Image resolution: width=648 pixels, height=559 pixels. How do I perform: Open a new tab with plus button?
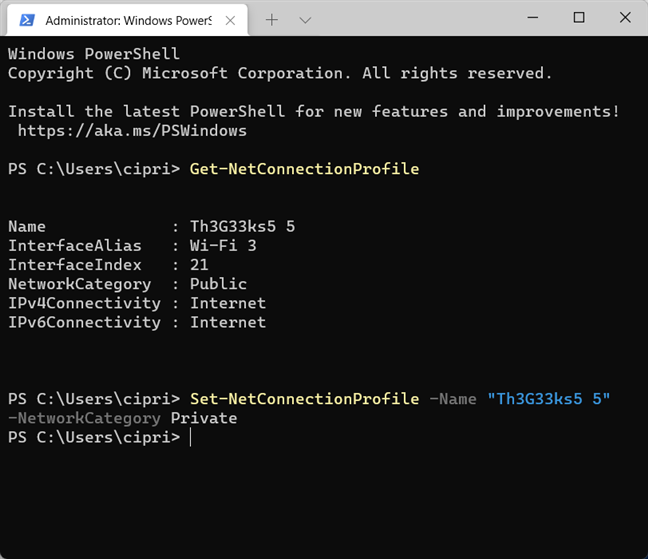point(272,20)
